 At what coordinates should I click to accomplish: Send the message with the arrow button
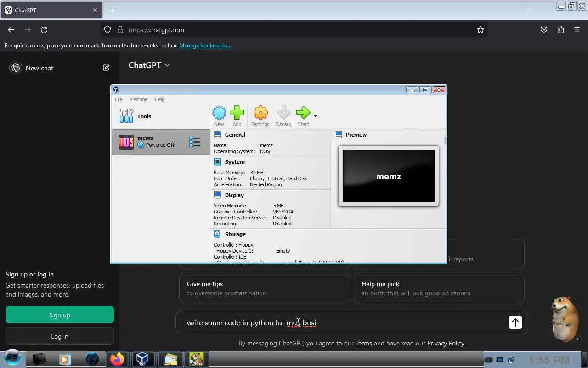point(515,322)
